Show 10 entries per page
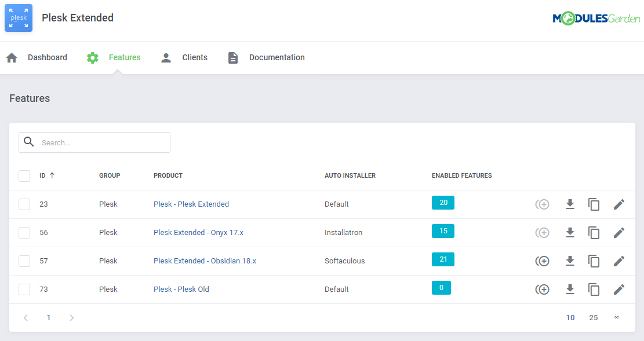The image size is (644, 341). pyautogui.click(x=570, y=318)
